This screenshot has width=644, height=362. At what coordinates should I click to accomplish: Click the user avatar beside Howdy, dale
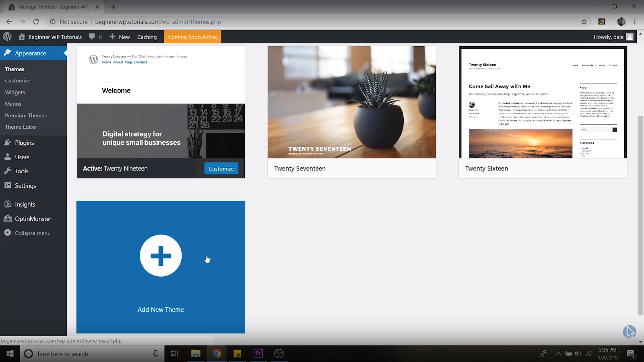tap(630, 37)
